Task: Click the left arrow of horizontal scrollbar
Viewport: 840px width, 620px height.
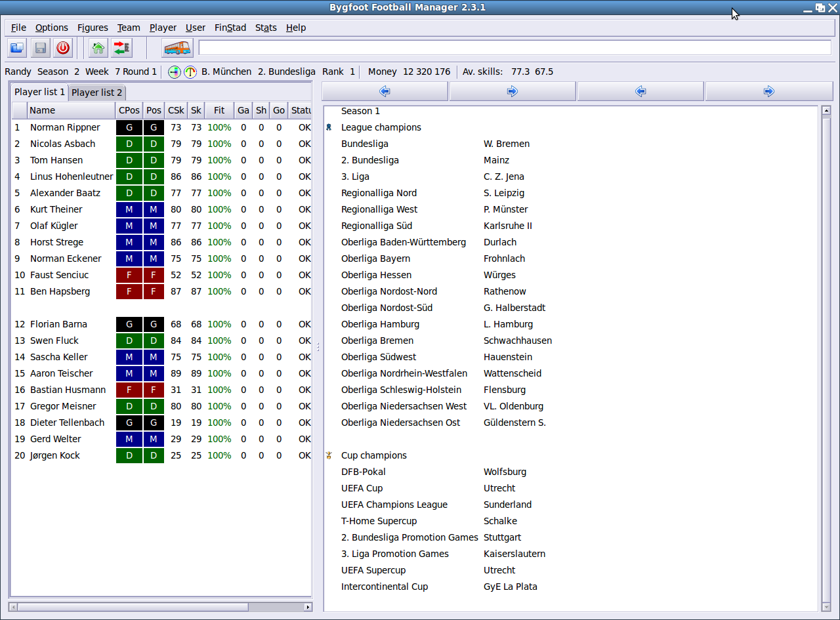Action: tap(14, 607)
